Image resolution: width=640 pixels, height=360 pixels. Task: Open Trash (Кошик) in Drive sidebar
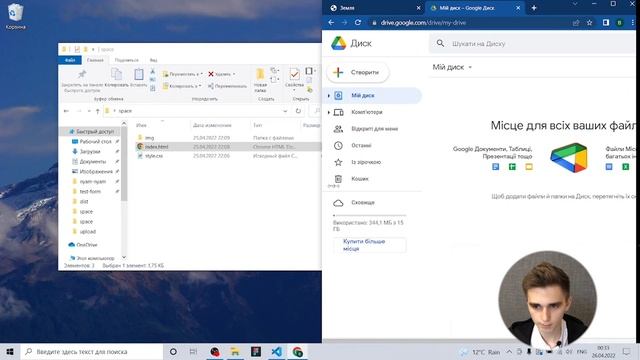pyautogui.click(x=359, y=179)
